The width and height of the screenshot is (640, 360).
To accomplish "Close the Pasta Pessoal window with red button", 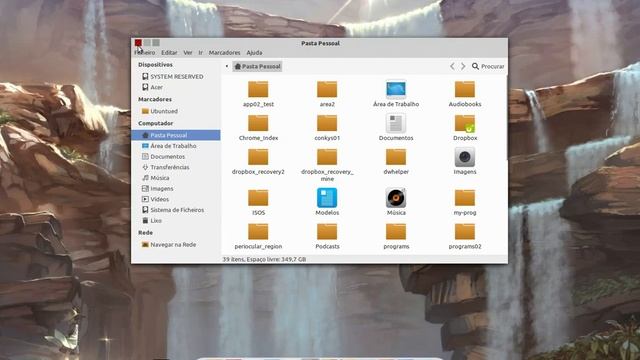I will [x=138, y=42].
